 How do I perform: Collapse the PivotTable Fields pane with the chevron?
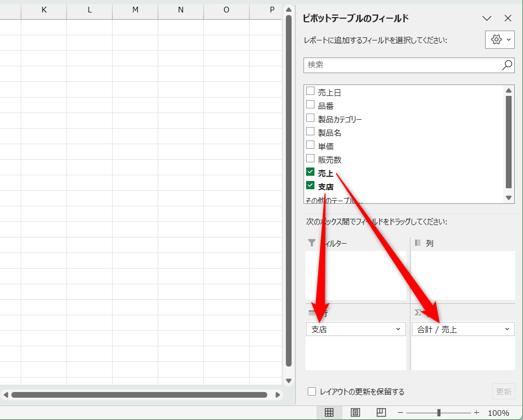(x=487, y=18)
